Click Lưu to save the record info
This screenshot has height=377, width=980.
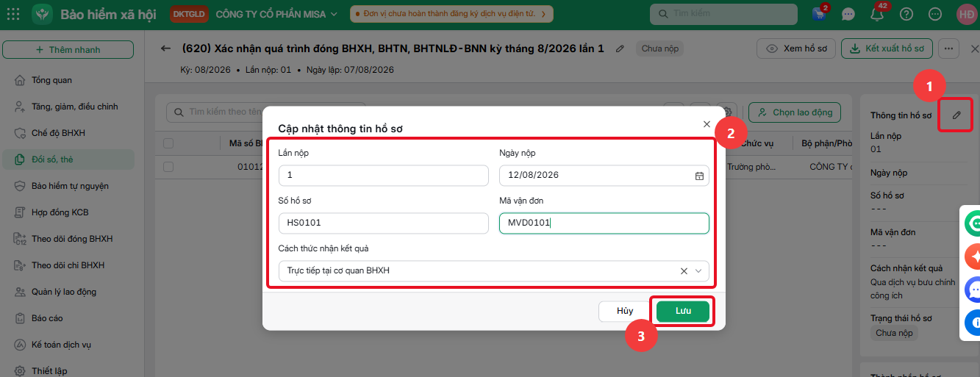point(683,311)
